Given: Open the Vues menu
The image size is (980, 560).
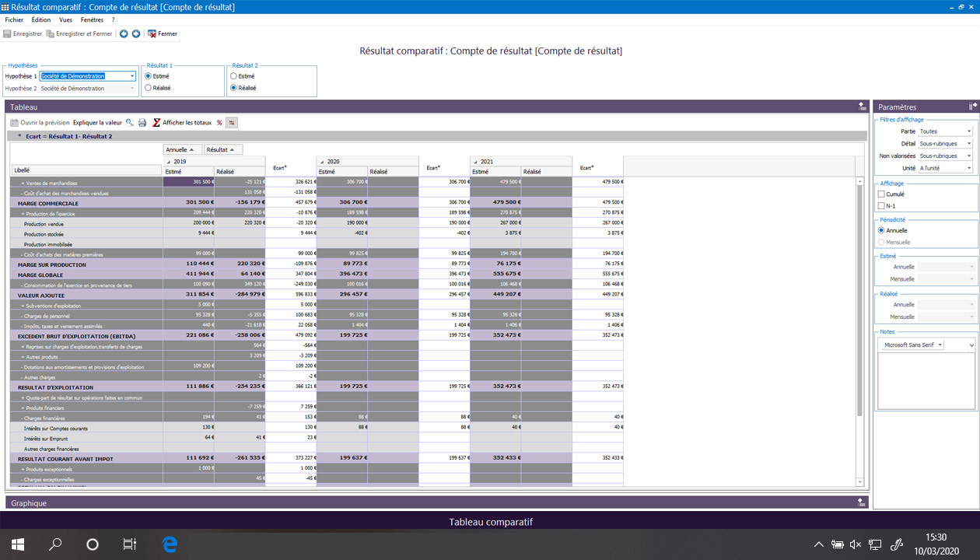Looking at the screenshot, I should (66, 19).
